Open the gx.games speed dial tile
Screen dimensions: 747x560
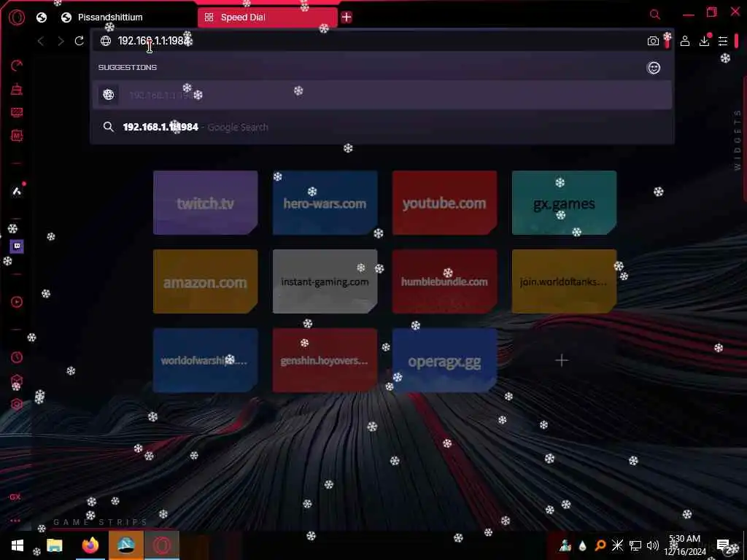tap(564, 203)
